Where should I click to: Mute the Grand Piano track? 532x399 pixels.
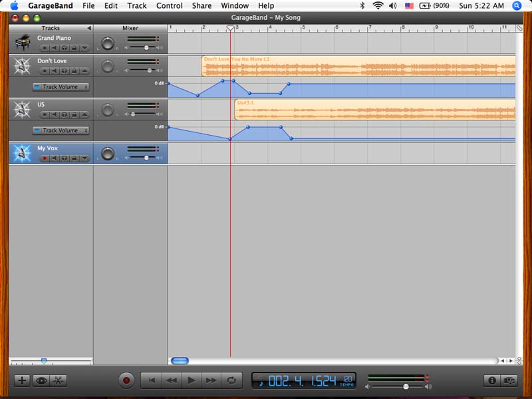coord(55,48)
